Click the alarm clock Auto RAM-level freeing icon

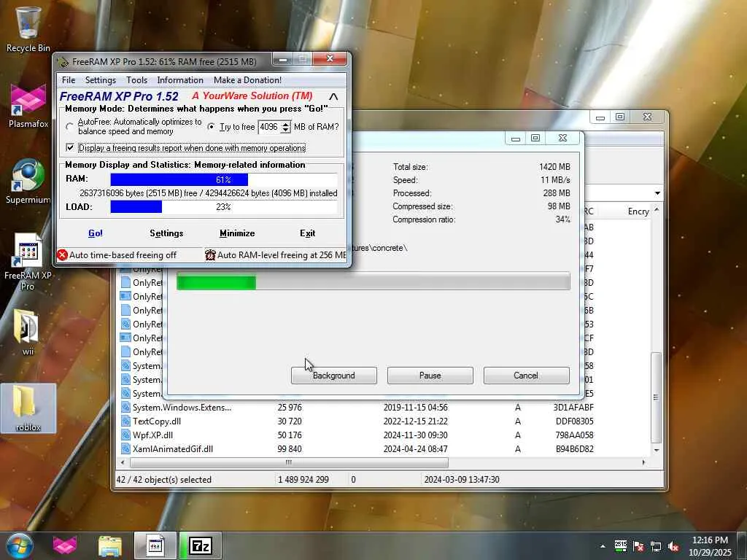click(210, 254)
